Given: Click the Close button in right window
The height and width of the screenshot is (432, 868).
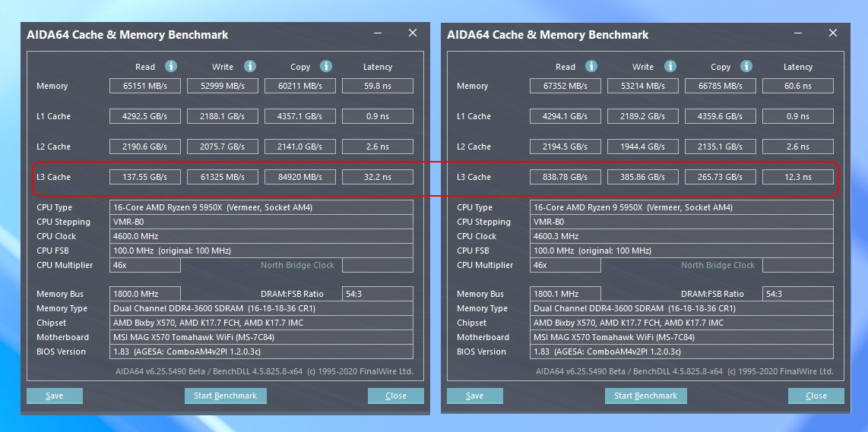Looking at the screenshot, I should click(x=816, y=396).
